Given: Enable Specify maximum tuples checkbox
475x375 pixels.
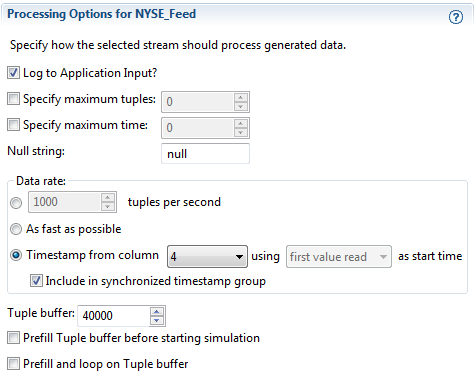Looking at the screenshot, I should 13,99.
